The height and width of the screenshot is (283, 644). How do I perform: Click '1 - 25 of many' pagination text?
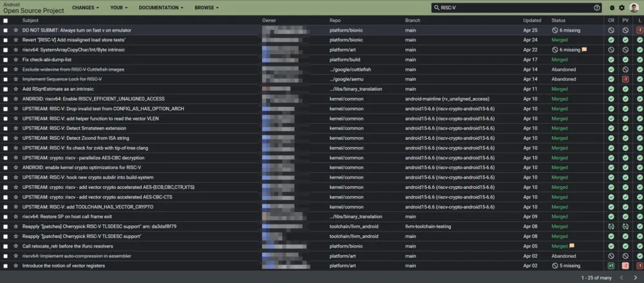coord(596,278)
